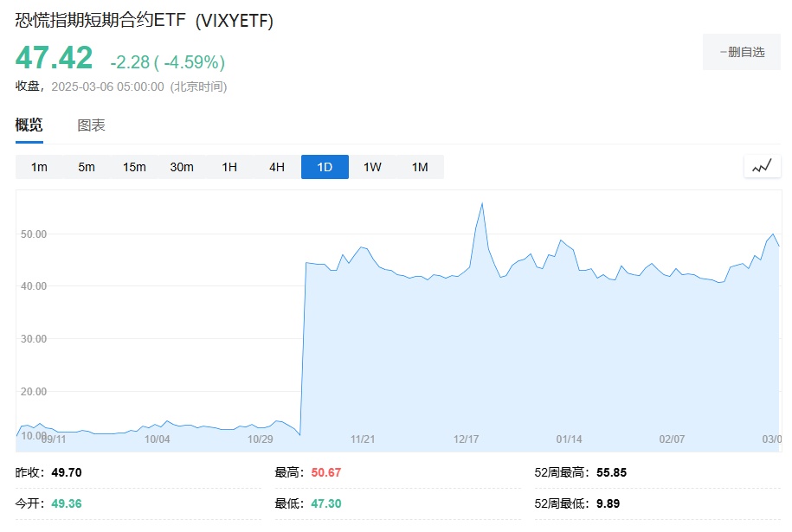Open the 图表 tab
The width and height of the screenshot is (792, 532).
click(x=91, y=125)
